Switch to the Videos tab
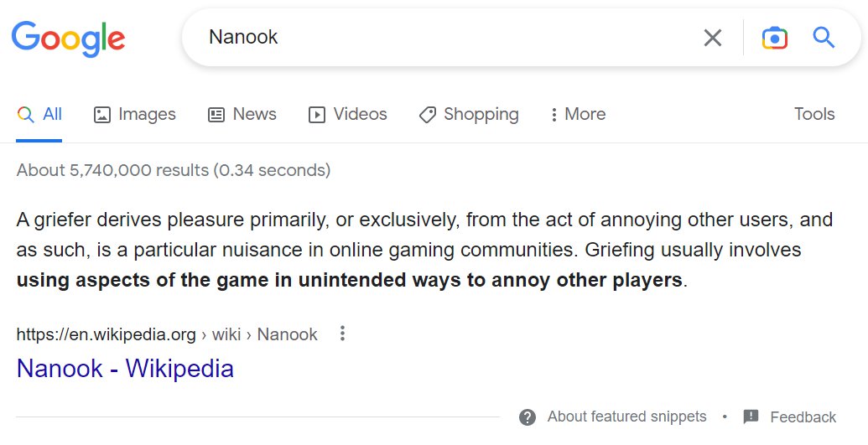Image resolution: width=868 pixels, height=445 pixels. point(348,114)
